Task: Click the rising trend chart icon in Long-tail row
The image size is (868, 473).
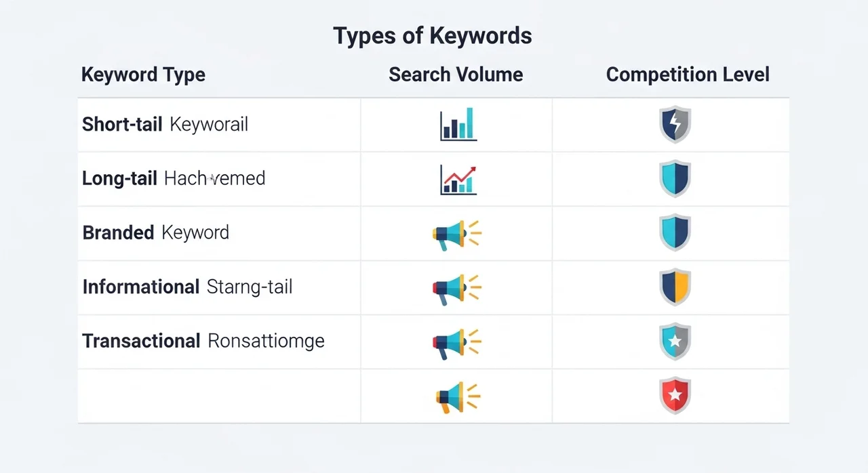Action: (x=458, y=180)
